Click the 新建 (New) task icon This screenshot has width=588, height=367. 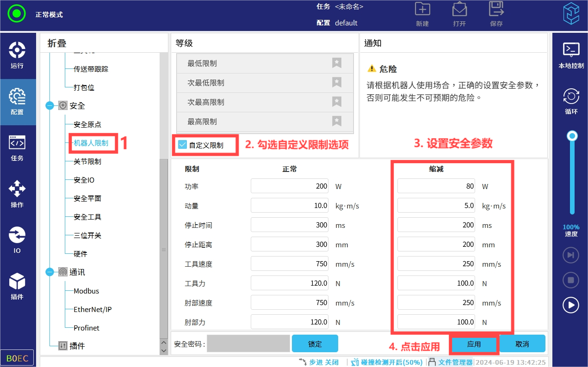(x=422, y=14)
